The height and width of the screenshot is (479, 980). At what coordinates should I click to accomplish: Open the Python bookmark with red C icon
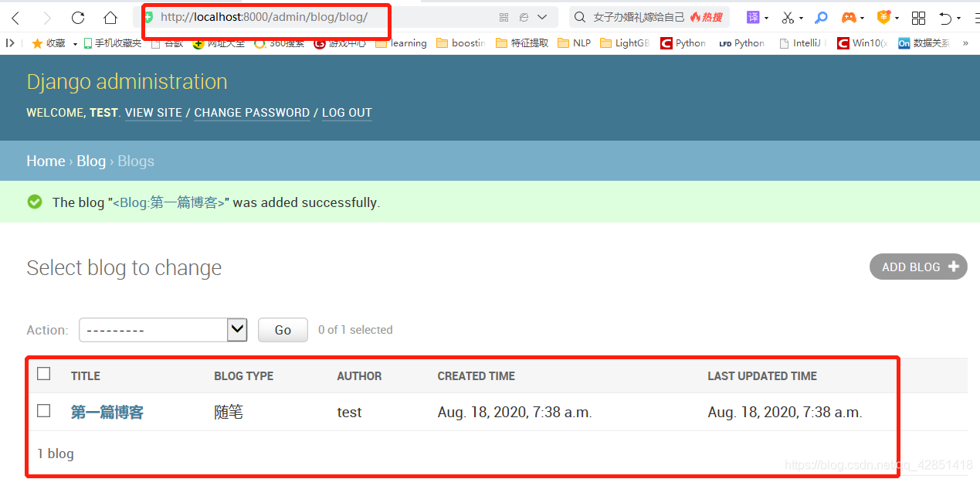[x=683, y=43]
